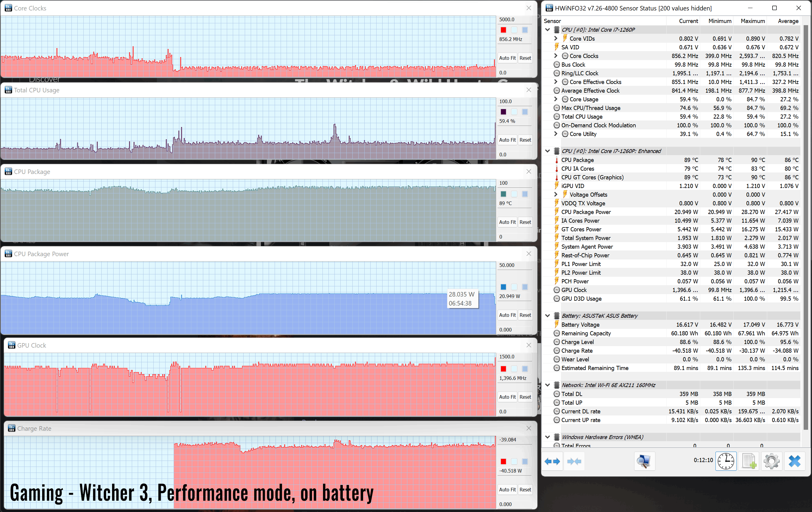This screenshot has height=512, width=812.
Task: Click the round icon beside Bus Clock
Action: (x=557, y=65)
